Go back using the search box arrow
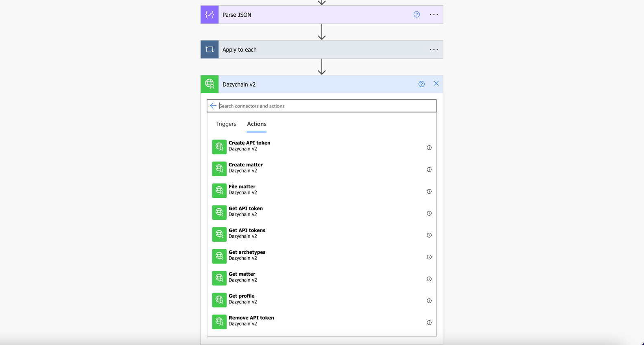 [x=213, y=106]
